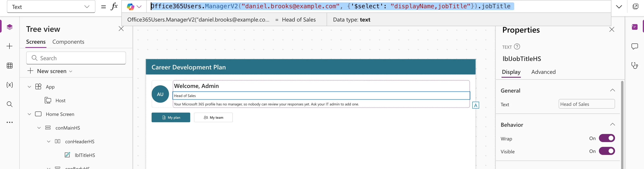Click the AU avatar circle
The height and width of the screenshot is (169, 644).
point(160,94)
